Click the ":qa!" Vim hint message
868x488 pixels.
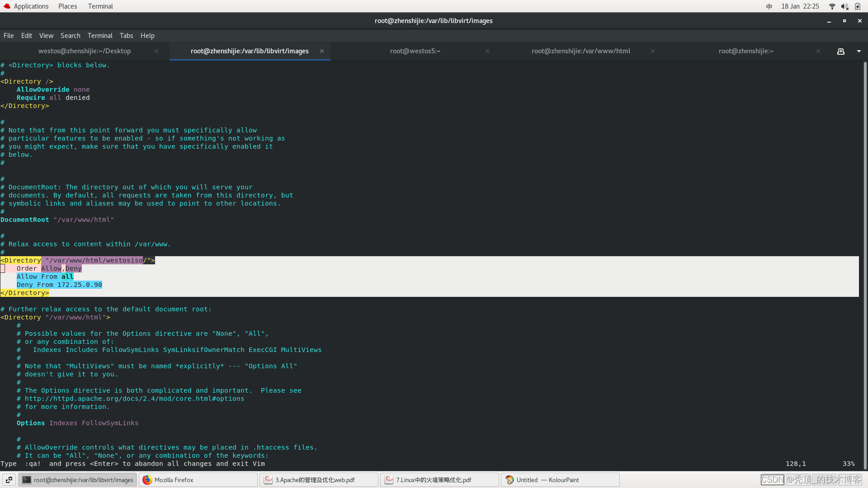(132, 464)
